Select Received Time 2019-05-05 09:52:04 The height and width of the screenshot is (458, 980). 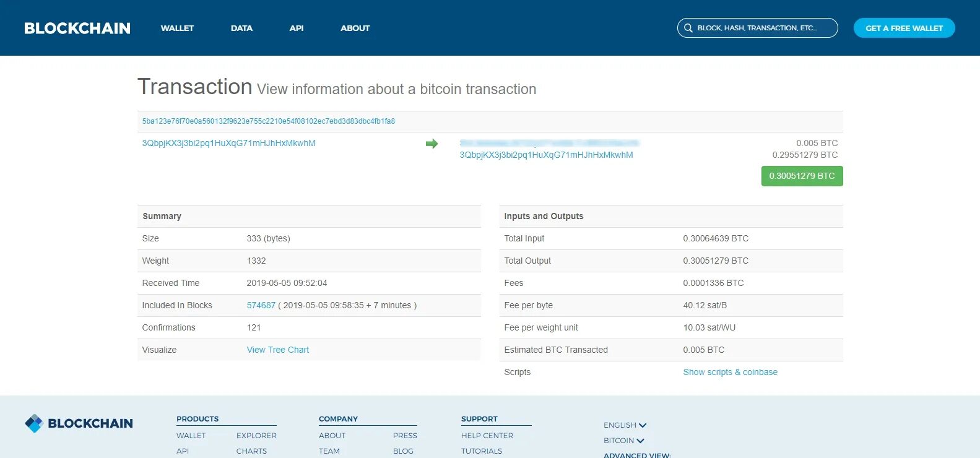click(287, 283)
